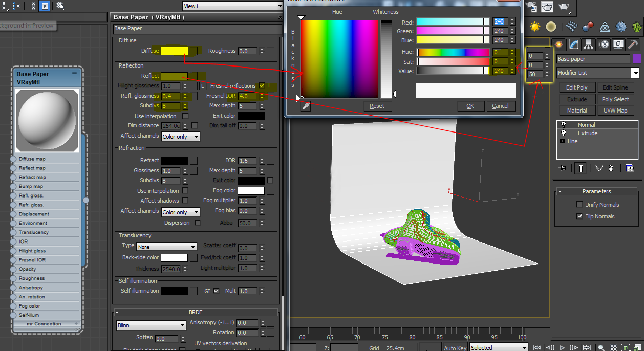
Task: Toggle Pin Stack icon below modifier stack
Action: pos(562,168)
